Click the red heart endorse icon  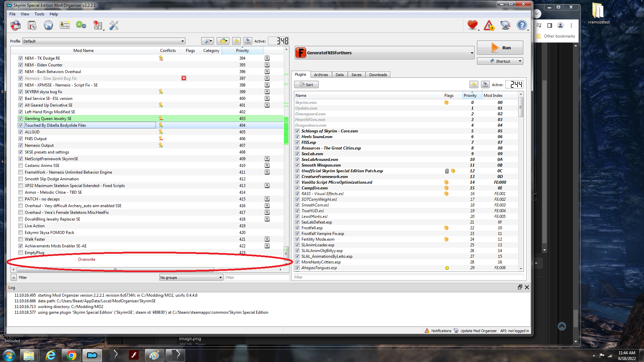click(472, 25)
